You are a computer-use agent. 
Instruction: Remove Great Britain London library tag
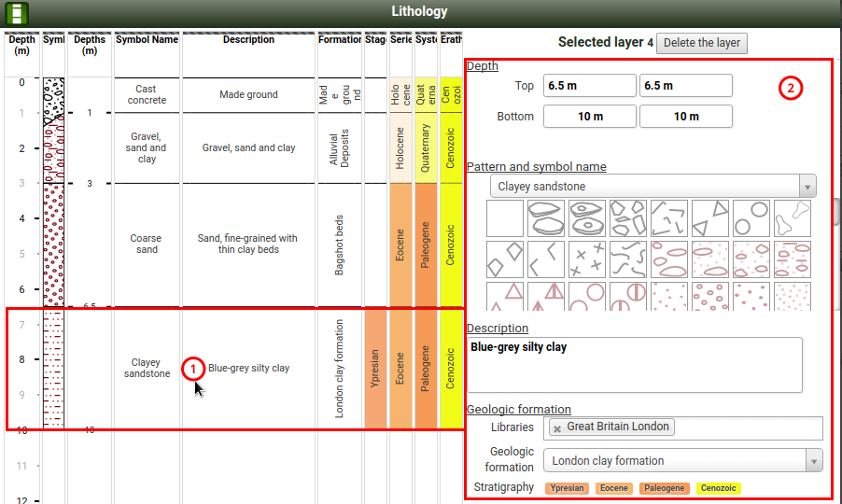557,427
